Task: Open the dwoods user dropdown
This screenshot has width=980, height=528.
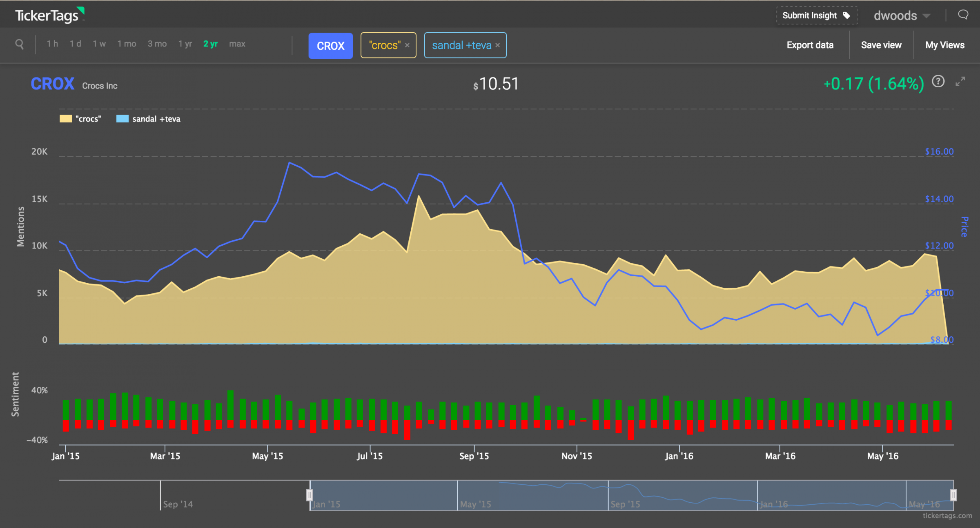Action: [x=902, y=16]
